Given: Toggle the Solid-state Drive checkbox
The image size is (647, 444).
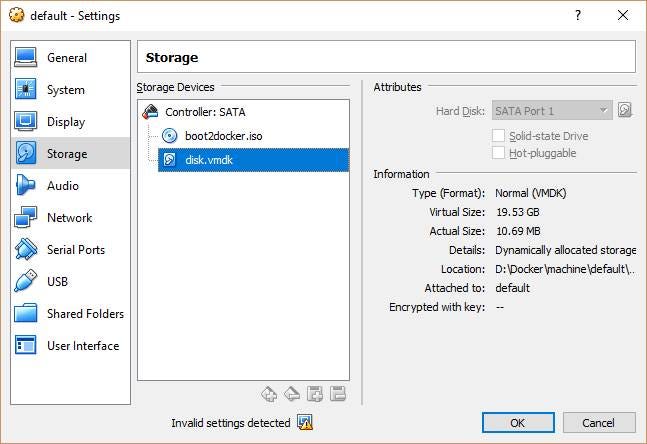Looking at the screenshot, I should [498, 135].
